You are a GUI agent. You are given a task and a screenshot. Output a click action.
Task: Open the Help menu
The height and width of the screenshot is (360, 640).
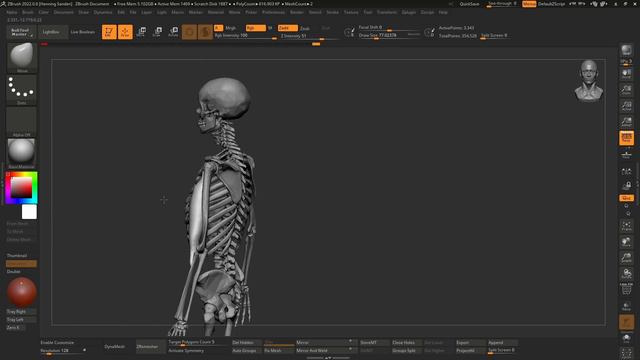[x=443, y=13]
